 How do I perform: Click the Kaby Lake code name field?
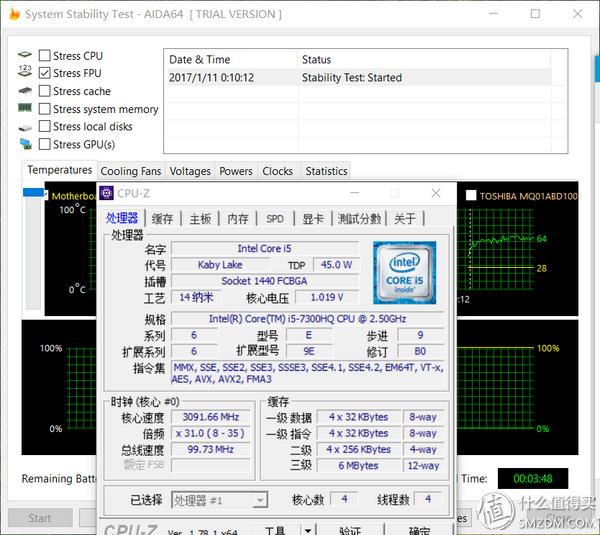pos(220,265)
